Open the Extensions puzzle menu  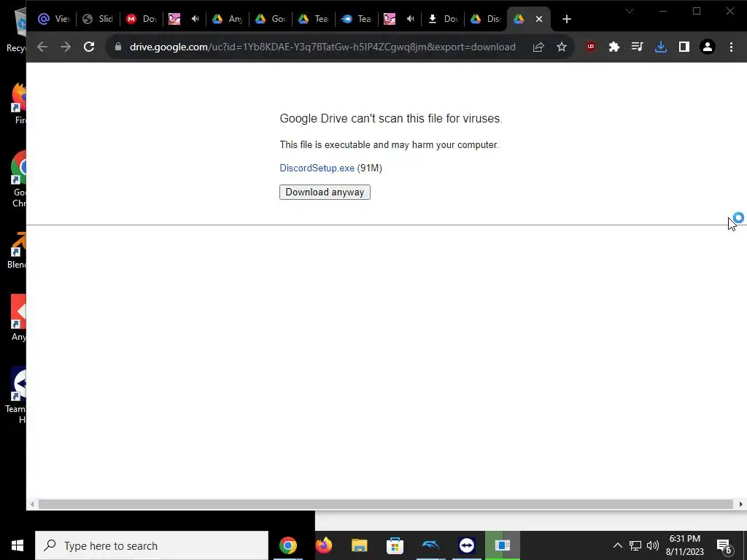point(614,47)
